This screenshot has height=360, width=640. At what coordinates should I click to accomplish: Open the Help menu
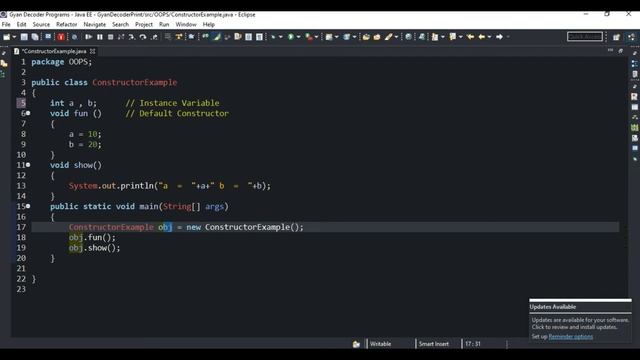tap(209, 24)
